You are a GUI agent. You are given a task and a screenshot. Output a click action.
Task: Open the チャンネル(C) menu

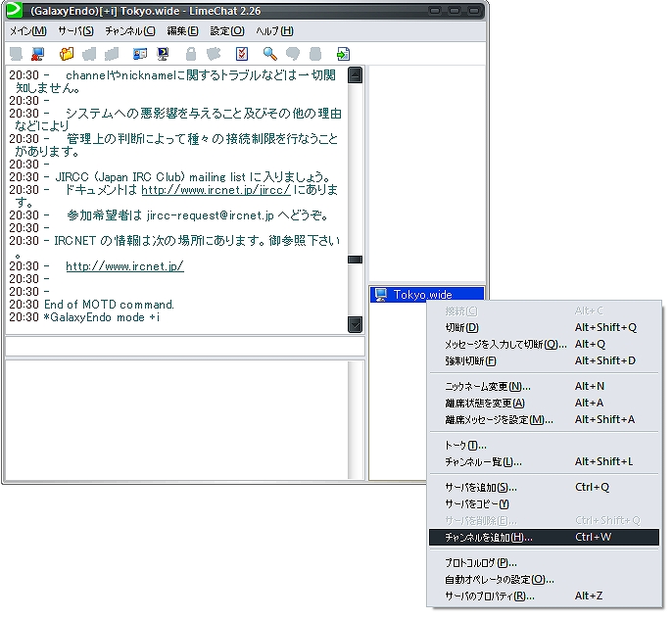(x=130, y=30)
